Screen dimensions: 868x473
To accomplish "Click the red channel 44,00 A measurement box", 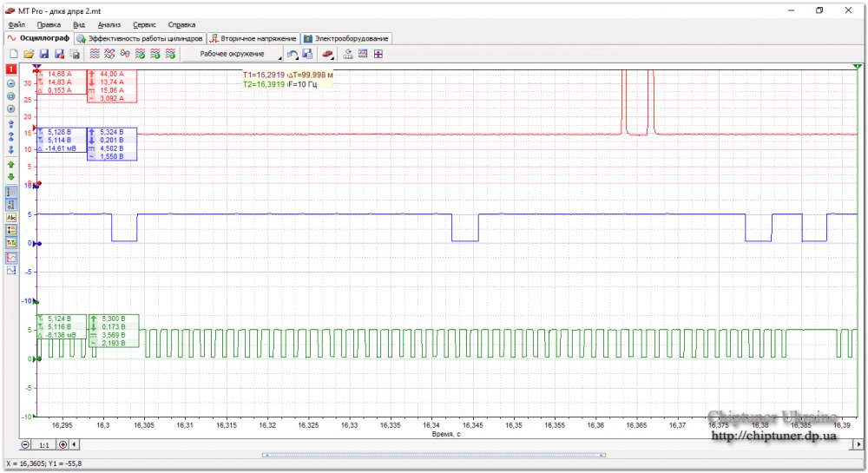I will pos(112,86).
